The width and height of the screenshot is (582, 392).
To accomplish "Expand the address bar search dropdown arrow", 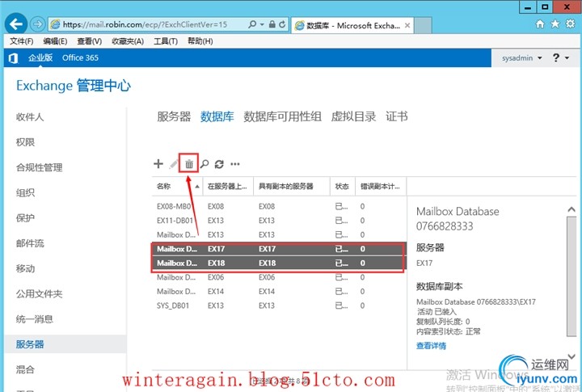I will coord(262,24).
